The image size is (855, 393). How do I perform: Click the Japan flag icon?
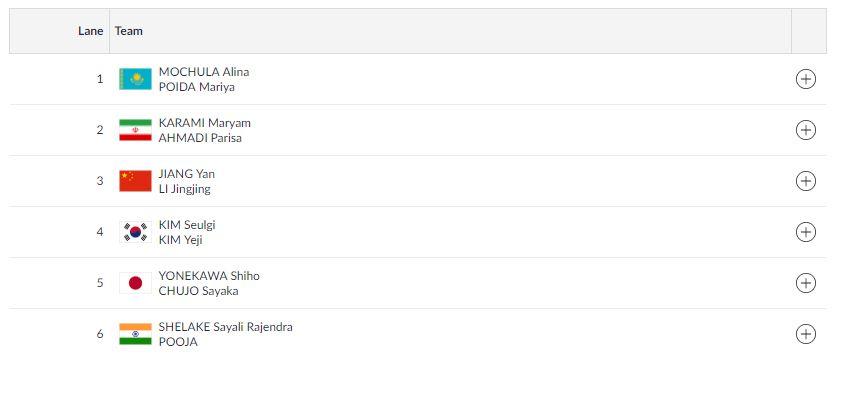[135, 283]
